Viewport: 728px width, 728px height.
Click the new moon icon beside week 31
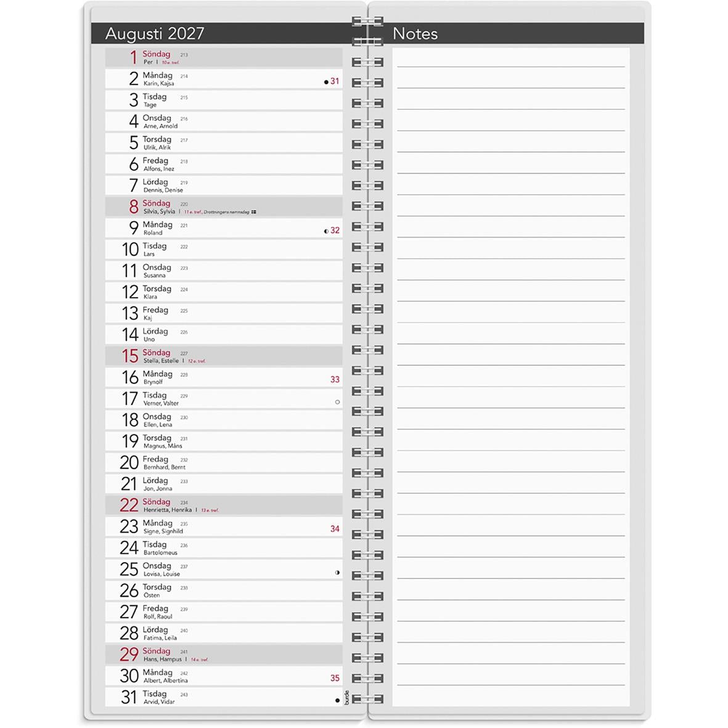click(326, 82)
